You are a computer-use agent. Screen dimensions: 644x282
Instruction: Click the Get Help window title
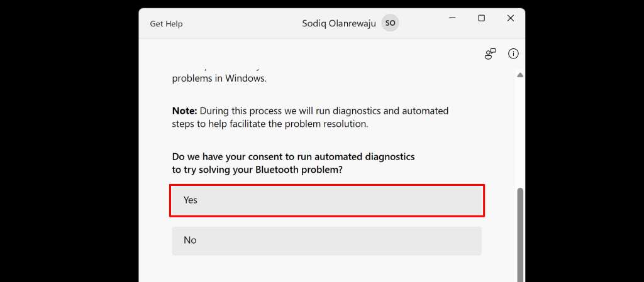pos(166,24)
